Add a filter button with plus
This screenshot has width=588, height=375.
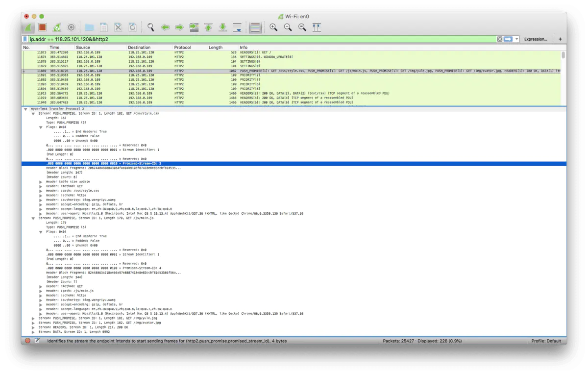[560, 39]
